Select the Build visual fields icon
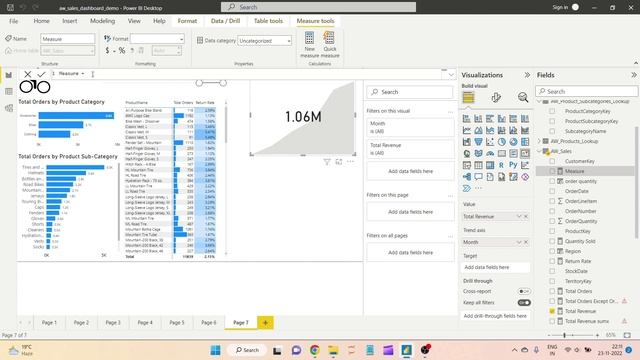Viewport: 640px width, 360px height. (468, 98)
